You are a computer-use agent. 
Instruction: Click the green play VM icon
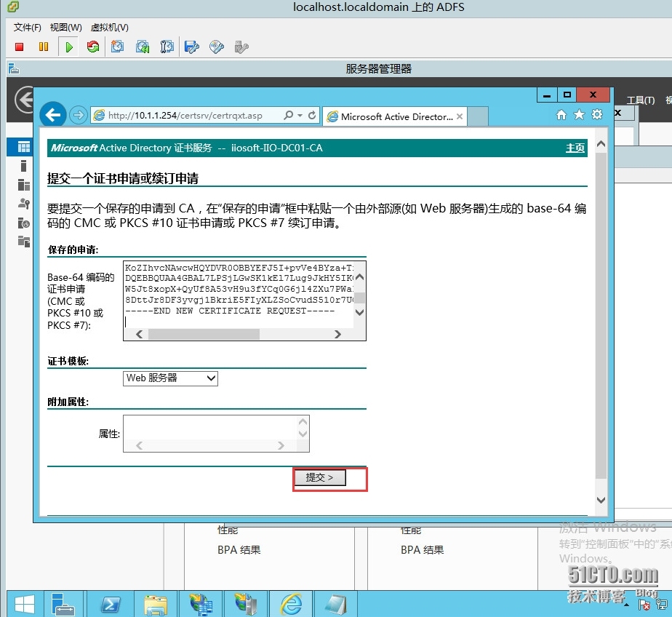(68, 47)
